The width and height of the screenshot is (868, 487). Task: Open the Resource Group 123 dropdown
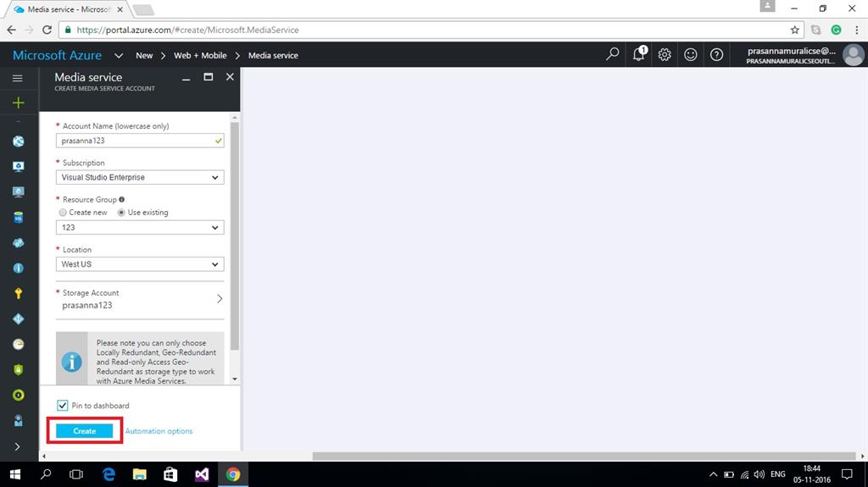[x=140, y=228]
